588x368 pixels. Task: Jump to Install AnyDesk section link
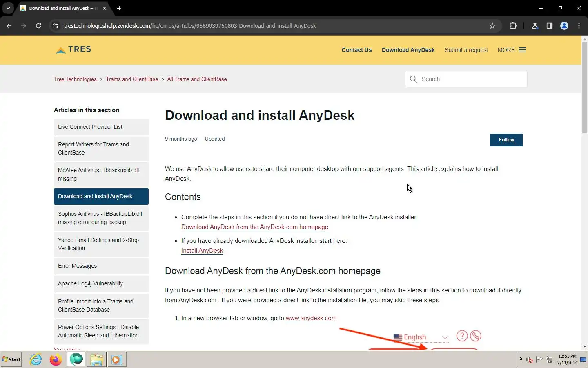pos(202,251)
